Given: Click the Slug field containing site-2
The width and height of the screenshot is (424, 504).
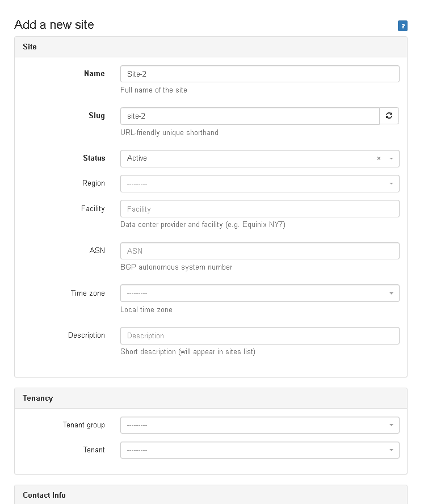Looking at the screenshot, I should (x=250, y=116).
